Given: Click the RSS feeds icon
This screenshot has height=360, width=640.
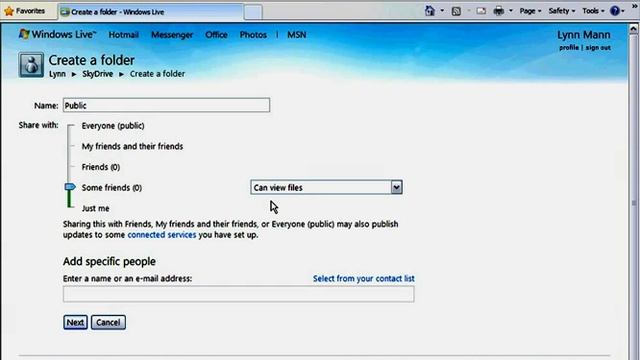Looking at the screenshot, I should (x=456, y=11).
